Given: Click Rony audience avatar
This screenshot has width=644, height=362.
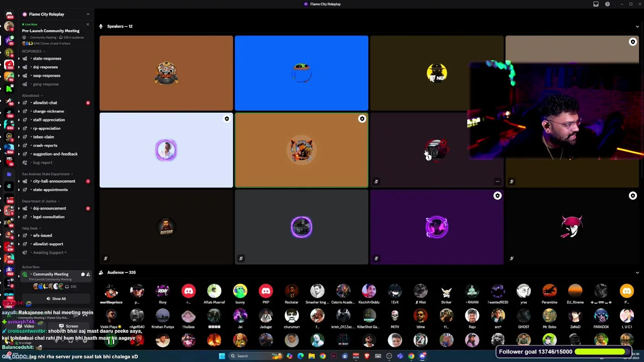Looking at the screenshot, I should click(x=163, y=291).
